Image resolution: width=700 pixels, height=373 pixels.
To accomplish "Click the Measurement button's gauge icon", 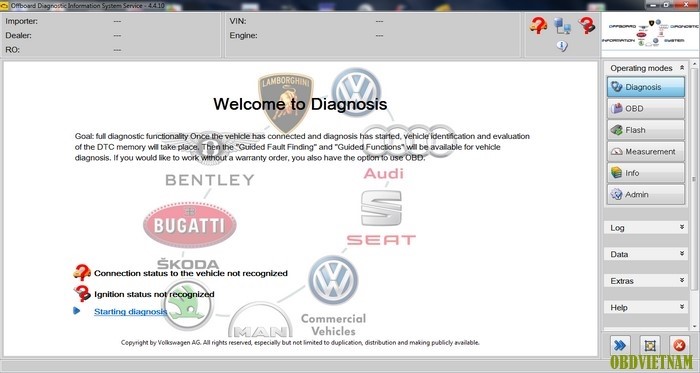I will coord(617,151).
